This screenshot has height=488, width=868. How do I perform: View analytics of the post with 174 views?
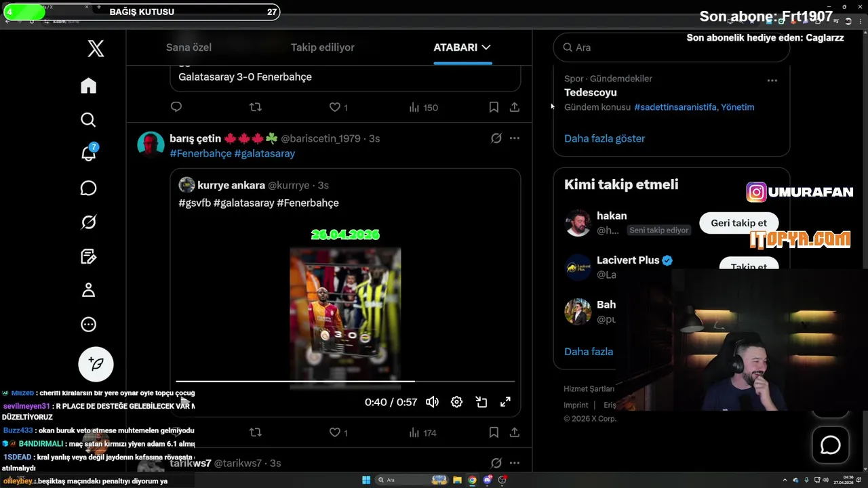[x=423, y=432]
